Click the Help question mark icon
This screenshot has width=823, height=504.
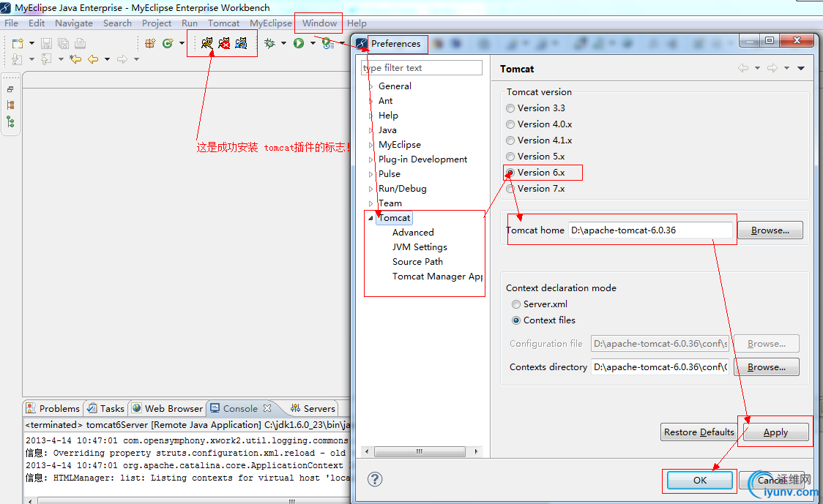click(375, 479)
